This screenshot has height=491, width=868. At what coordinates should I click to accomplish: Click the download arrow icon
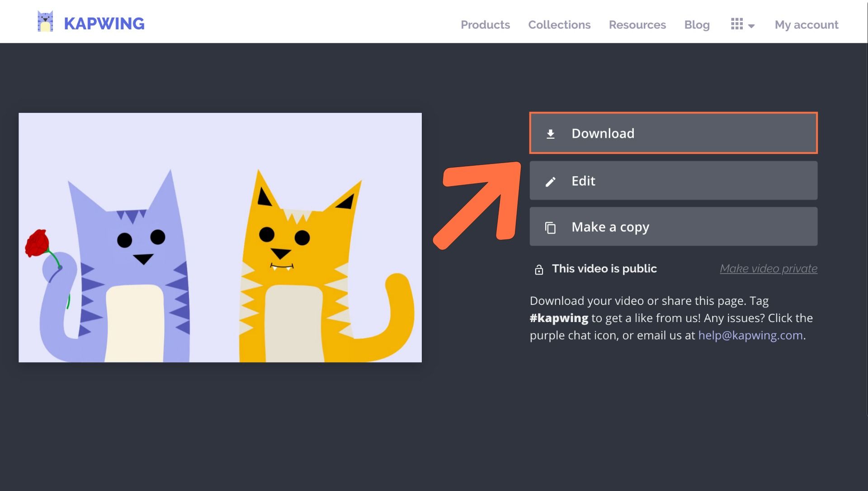coord(550,134)
